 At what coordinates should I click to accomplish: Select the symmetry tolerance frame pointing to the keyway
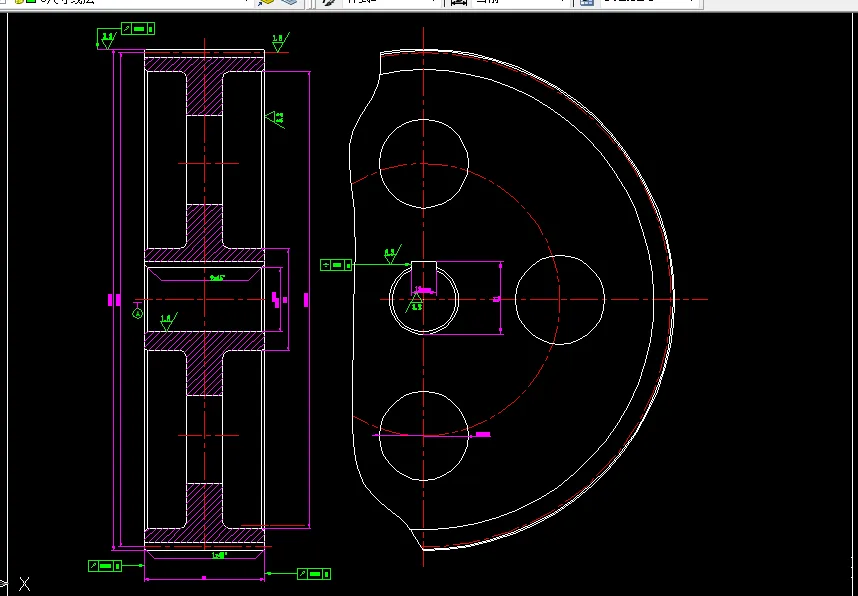point(336,265)
